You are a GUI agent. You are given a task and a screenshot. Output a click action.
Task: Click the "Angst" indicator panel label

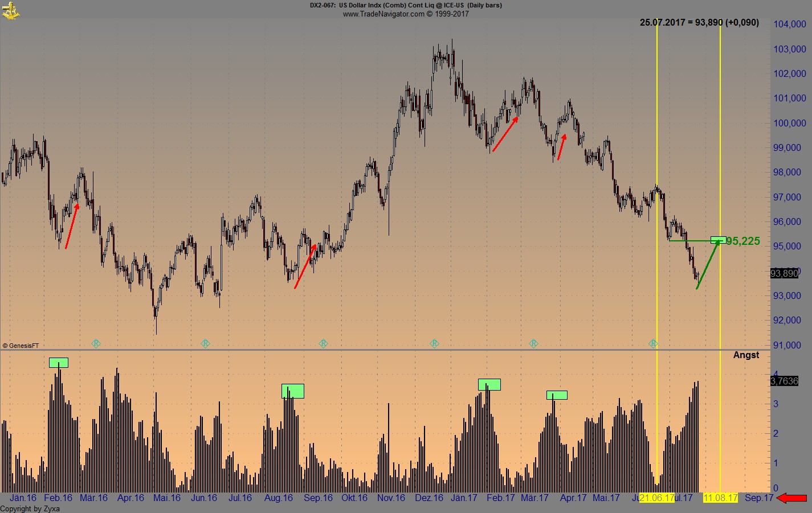(x=745, y=355)
